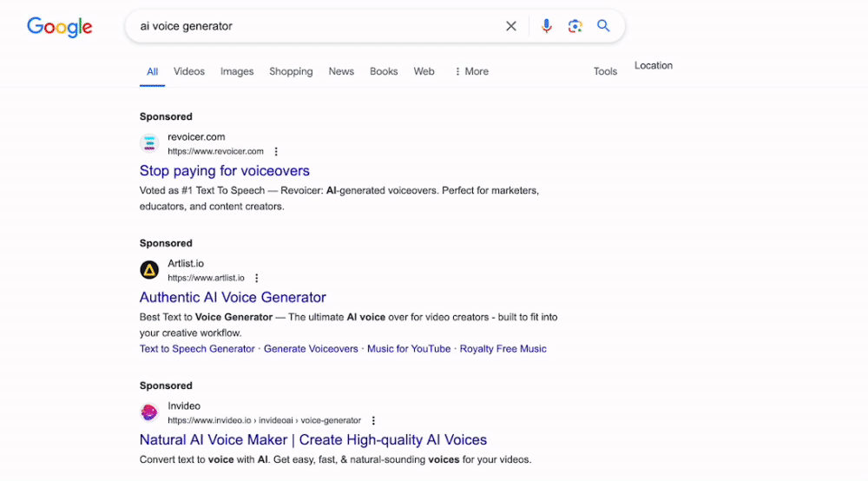This screenshot has height=481, width=868.
Task: Switch to the Web tab
Action: [x=424, y=71]
